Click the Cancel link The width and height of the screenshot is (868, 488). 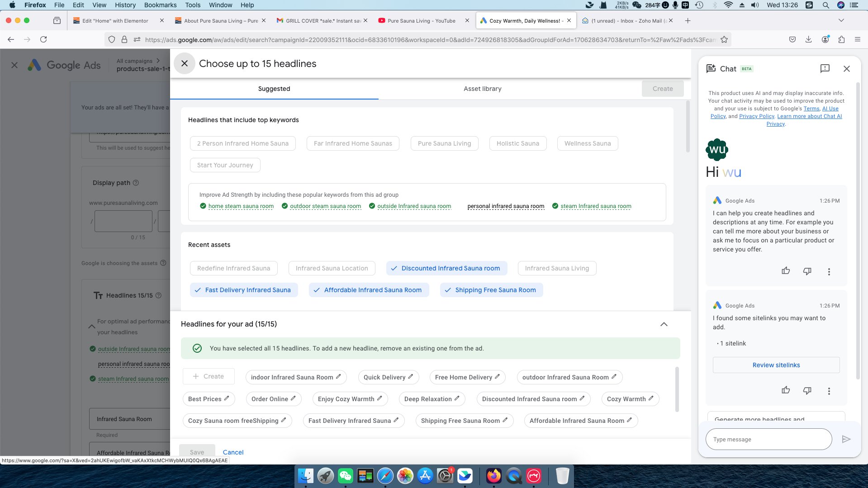(x=233, y=452)
